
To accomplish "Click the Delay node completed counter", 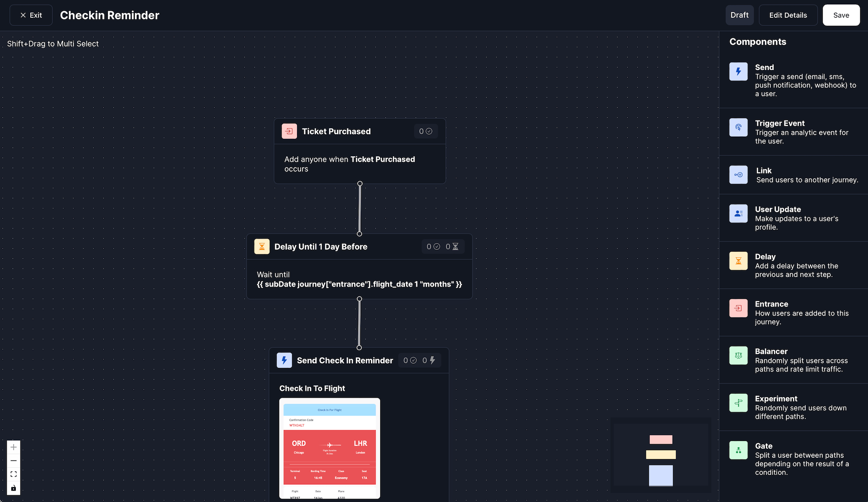I will (x=433, y=247).
